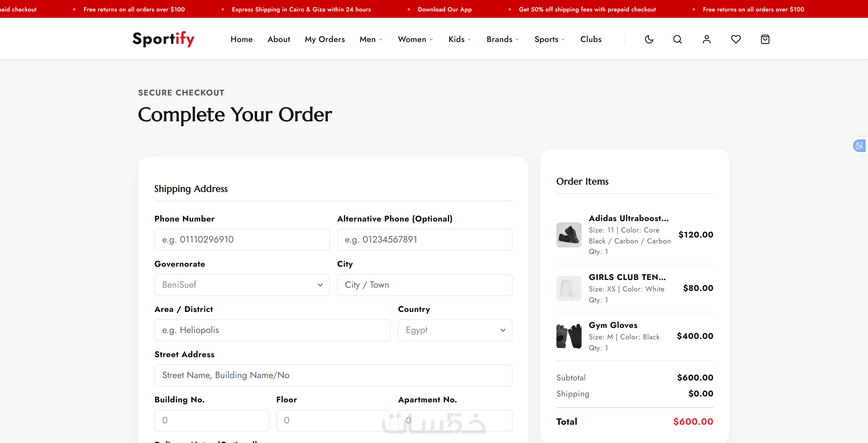The image size is (868, 443).
Task: Open the Clubs menu item
Action: pyautogui.click(x=591, y=40)
